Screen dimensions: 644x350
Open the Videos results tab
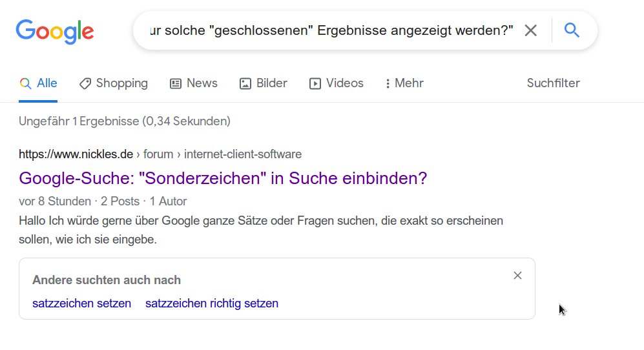coord(337,83)
